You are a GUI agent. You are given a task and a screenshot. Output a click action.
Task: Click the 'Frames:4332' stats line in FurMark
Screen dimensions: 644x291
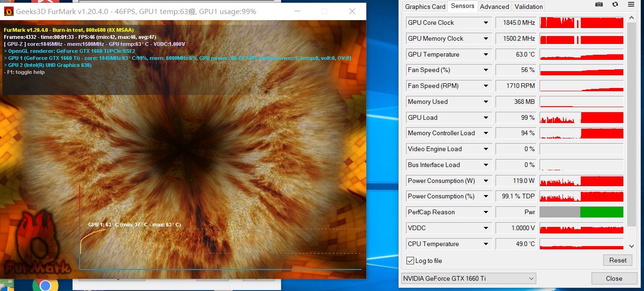click(x=80, y=37)
